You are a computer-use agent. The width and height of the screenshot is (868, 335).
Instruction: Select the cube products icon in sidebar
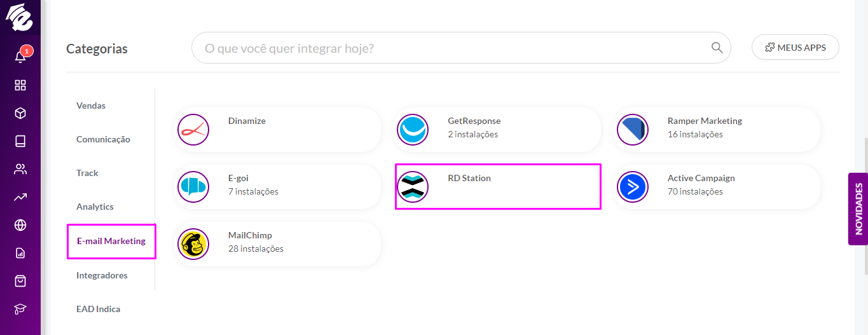coord(20,113)
